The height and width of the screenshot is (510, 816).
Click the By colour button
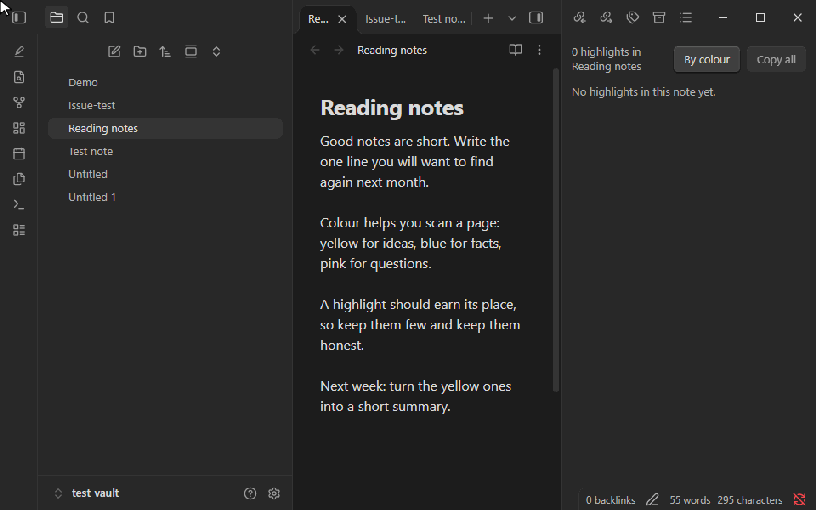point(707,59)
